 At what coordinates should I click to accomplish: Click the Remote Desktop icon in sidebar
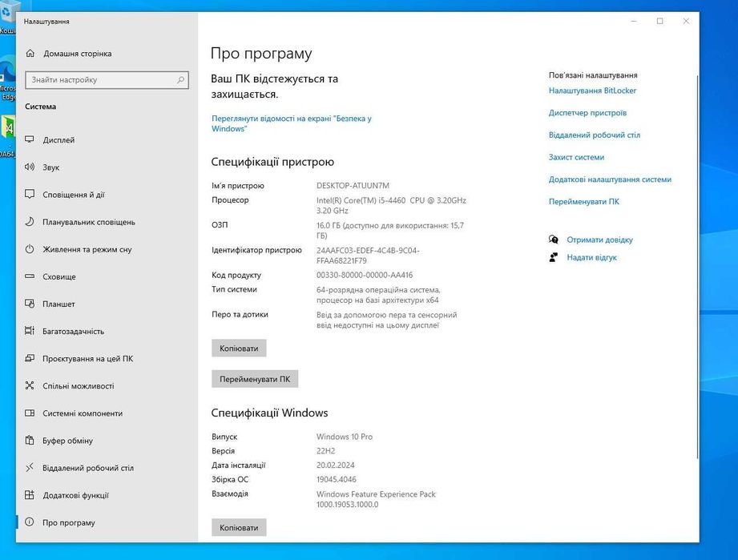point(30,467)
